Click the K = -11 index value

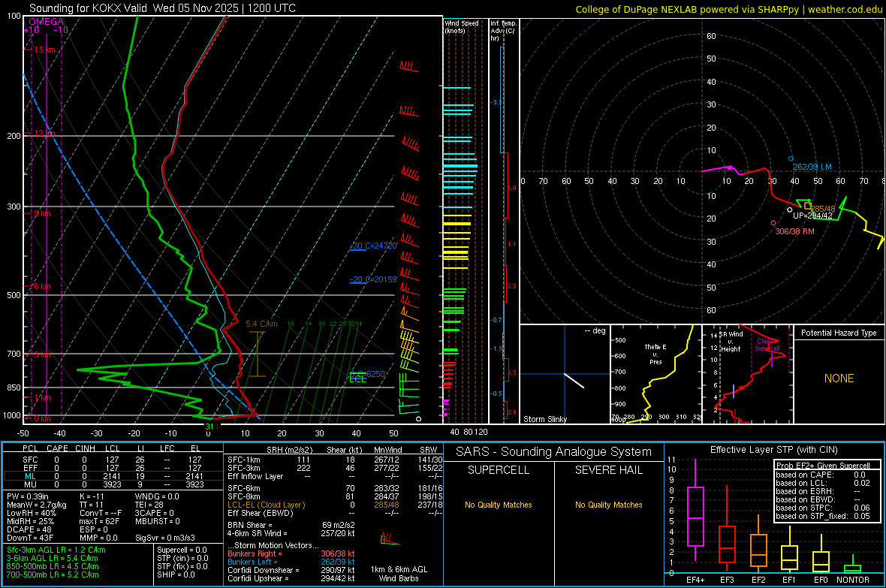[x=92, y=496]
